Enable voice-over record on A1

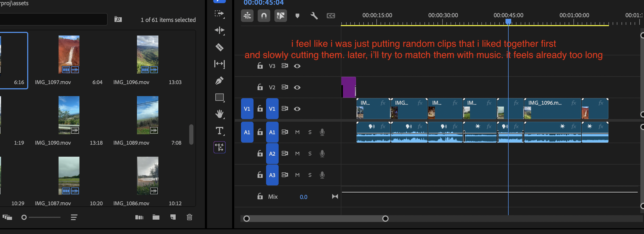[x=322, y=132]
